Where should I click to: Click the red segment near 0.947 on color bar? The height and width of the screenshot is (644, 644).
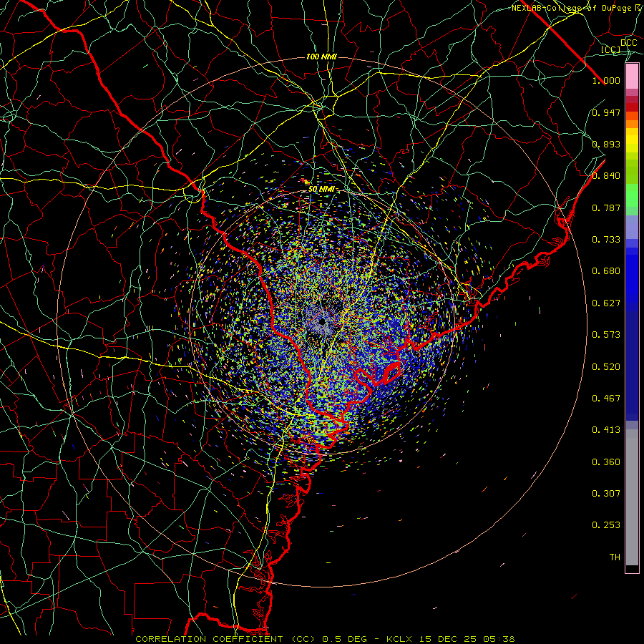[632, 107]
